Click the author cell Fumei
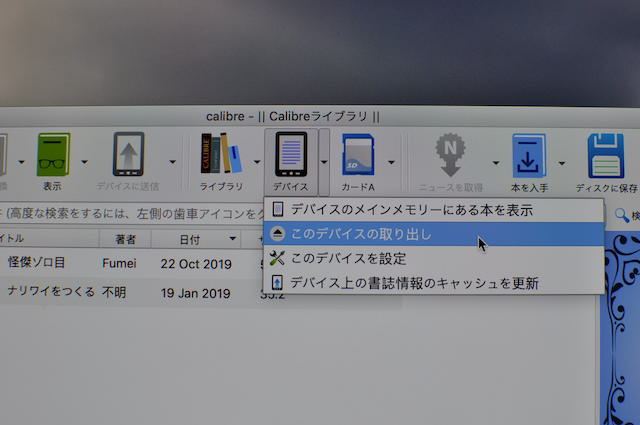The height and width of the screenshot is (425, 640). (x=119, y=263)
